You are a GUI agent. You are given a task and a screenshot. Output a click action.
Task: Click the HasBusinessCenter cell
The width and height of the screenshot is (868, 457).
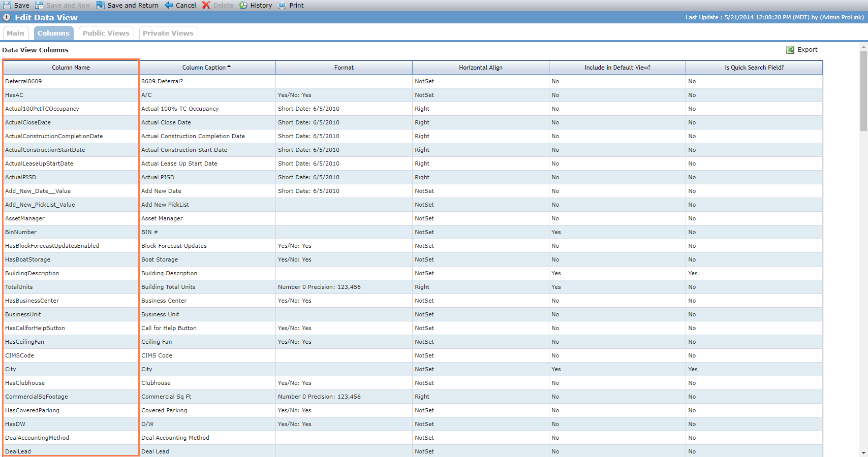71,301
